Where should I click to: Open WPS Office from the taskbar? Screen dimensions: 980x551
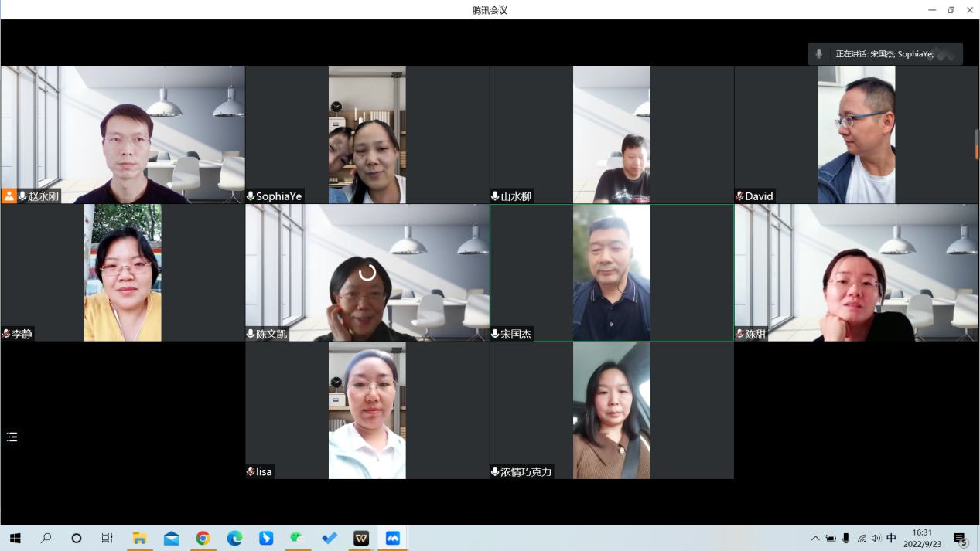pyautogui.click(x=361, y=539)
